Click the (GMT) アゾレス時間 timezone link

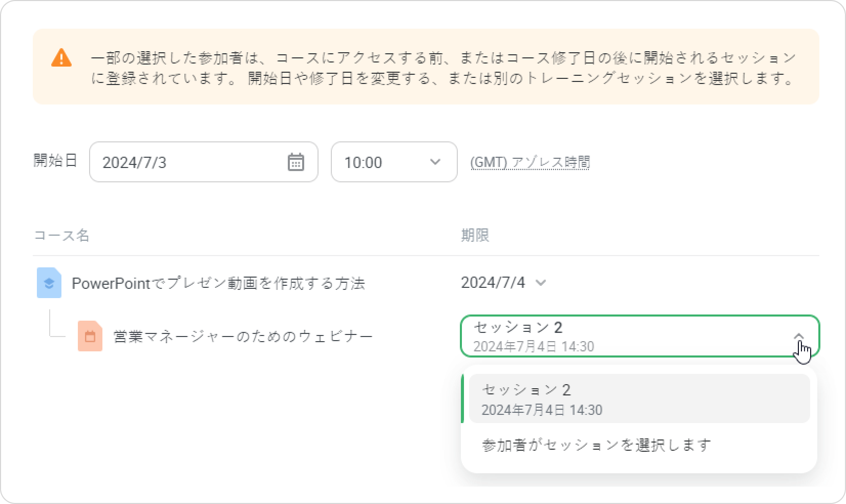click(x=530, y=162)
